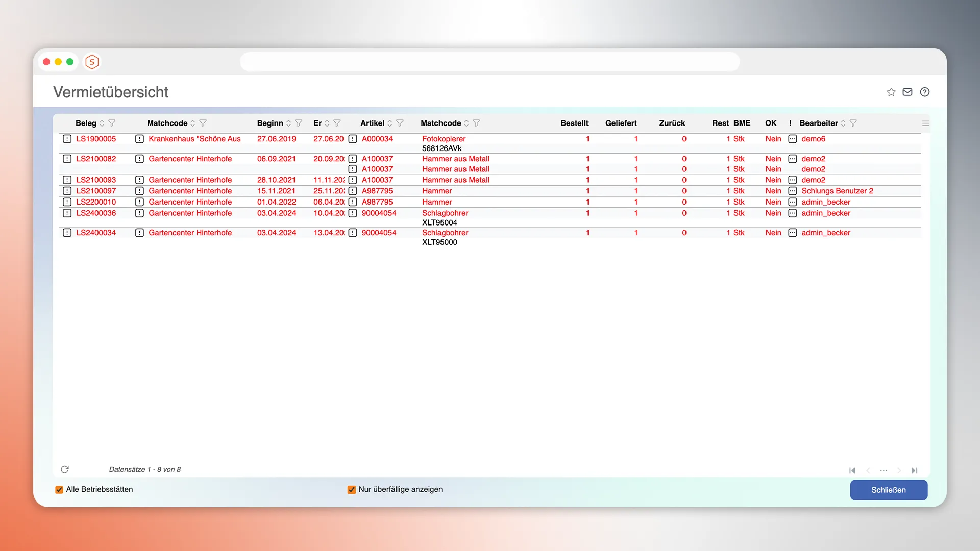This screenshot has width=980, height=551.
Task: Toggle Alle Betriebsstätten checkbox
Action: tap(59, 490)
